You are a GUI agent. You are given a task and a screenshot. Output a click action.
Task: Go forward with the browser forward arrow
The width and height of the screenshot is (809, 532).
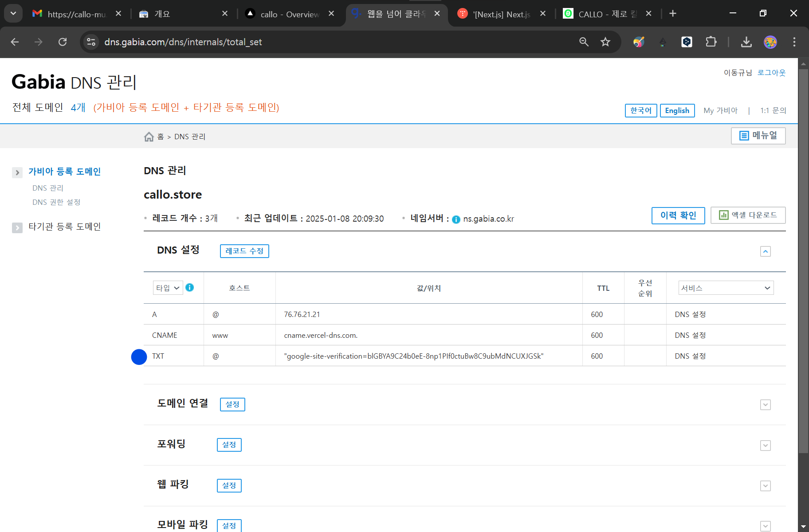[x=39, y=42]
